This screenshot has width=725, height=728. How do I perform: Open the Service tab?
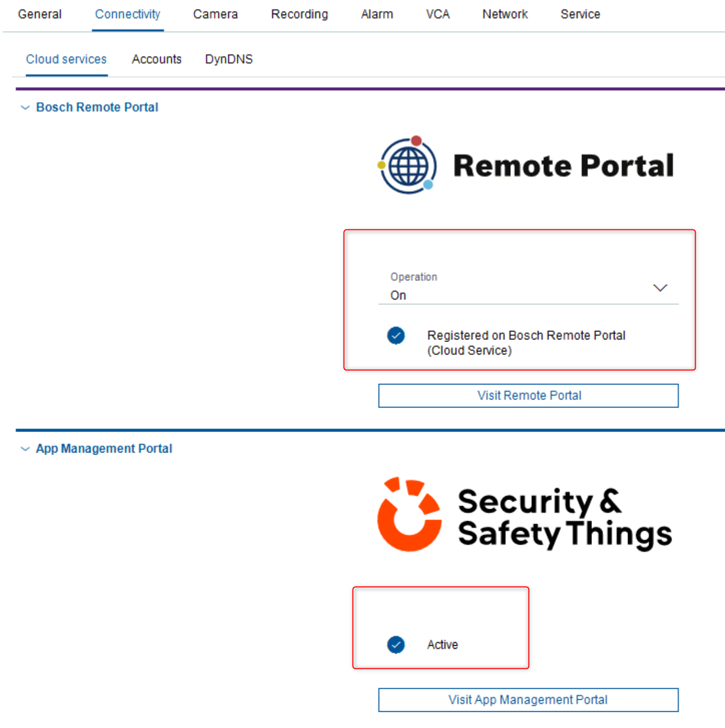pyautogui.click(x=580, y=14)
